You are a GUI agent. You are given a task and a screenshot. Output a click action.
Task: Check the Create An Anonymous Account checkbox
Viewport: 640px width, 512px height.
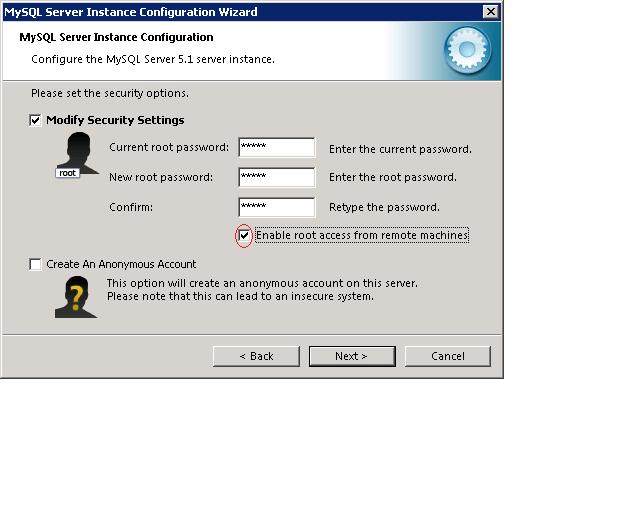35,264
